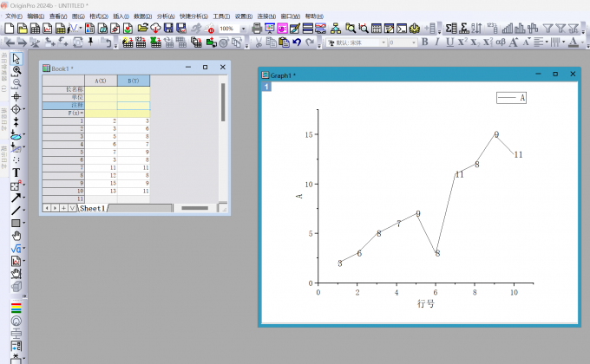590x364 pixels.
Task: Expand the text alignment dropdown arrow
Action: point(547,42)
